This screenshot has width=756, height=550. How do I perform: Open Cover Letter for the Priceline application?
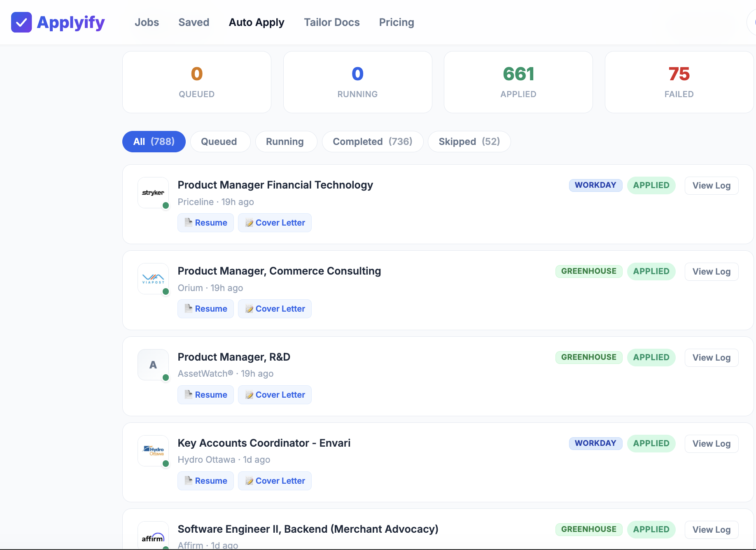275,223
